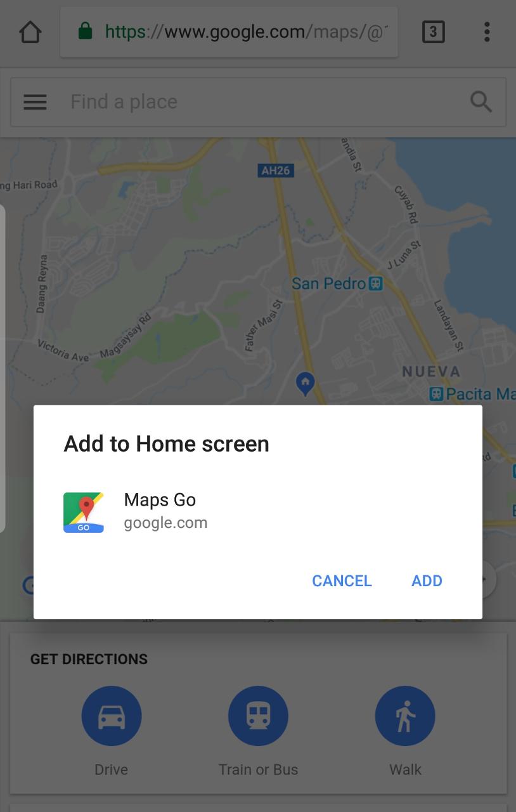Click the GET DIRECTIONS heading
The width and height of the screenshot is (516, 812).
coord(89,659)
